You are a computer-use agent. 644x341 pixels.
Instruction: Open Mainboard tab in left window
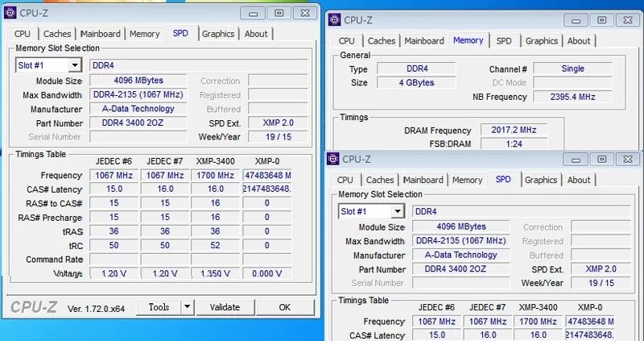point(101,34)
